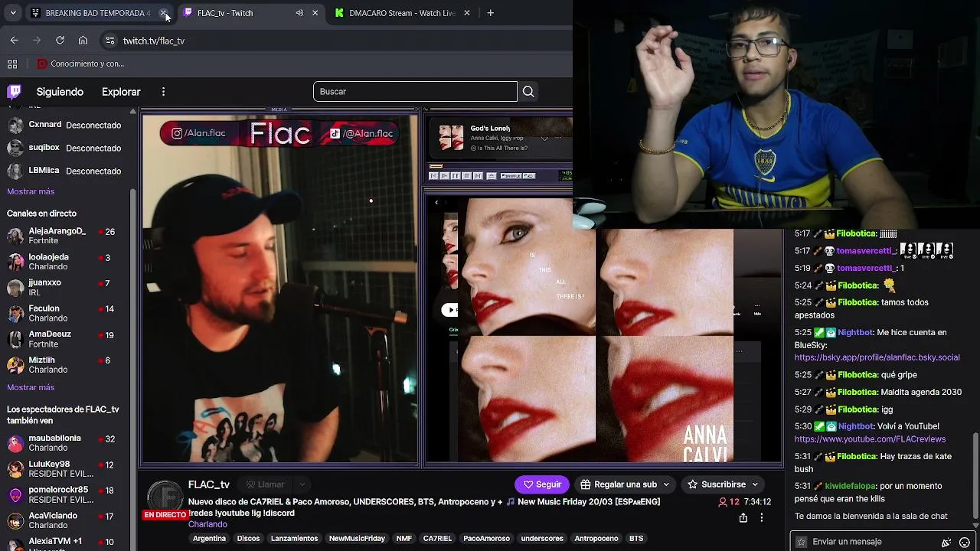Image resolution: width=980 pixels, height=551 pixels.
Task: Open the Siguiendo section
Action: click(x=60, y=92)
